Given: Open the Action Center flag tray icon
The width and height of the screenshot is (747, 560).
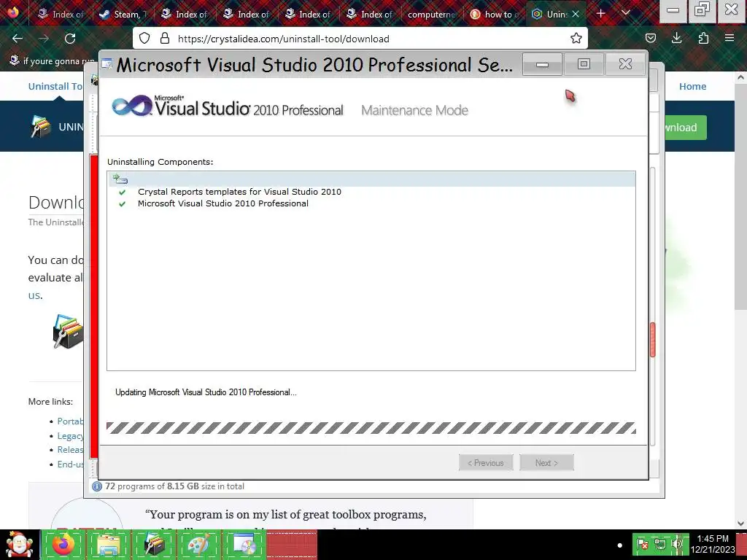Looking at the screenshot, I should tap(643, 544).
